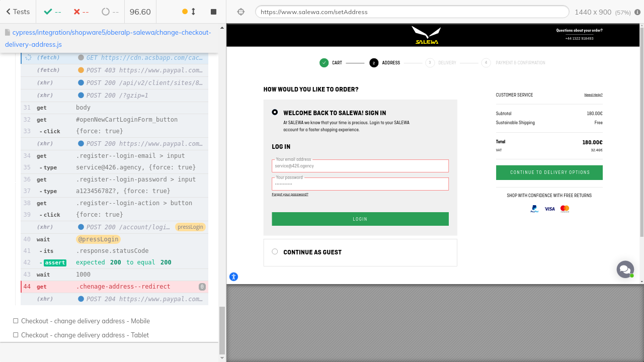Open the live chat bubble icon

pyautogui.click(x=625, y=269)
